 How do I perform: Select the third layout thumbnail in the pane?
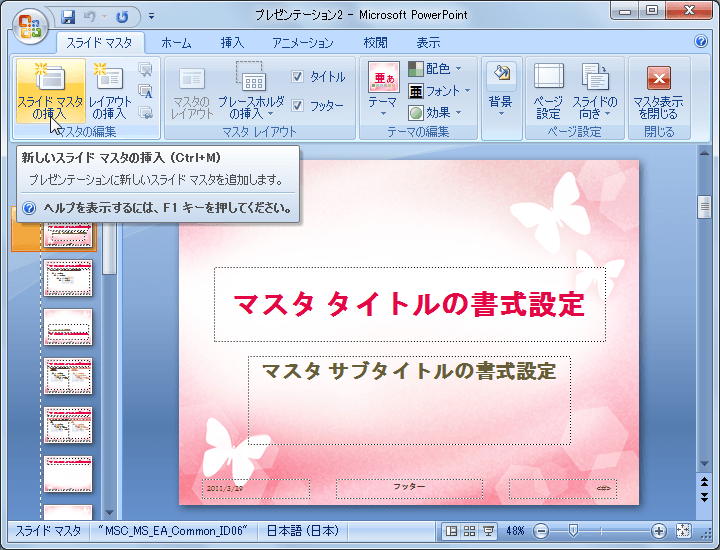pyautogui.click(x=68, y=327)
